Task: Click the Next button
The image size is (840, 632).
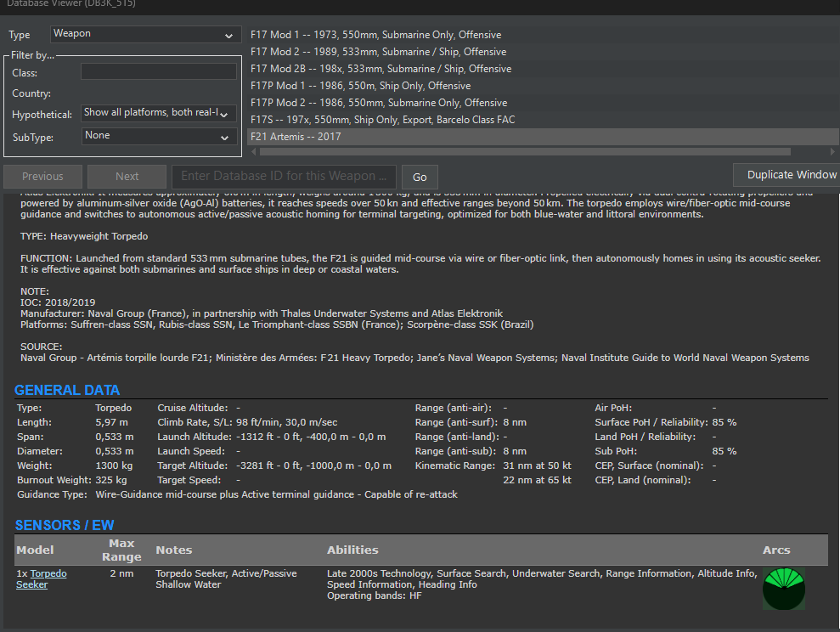Action: click(x=127, y=177)
